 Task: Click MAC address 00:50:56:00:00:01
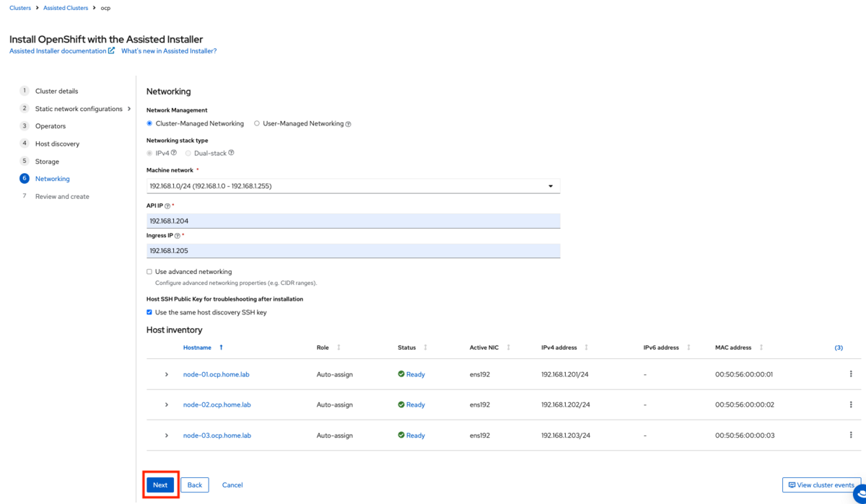(x=744, y=375)
